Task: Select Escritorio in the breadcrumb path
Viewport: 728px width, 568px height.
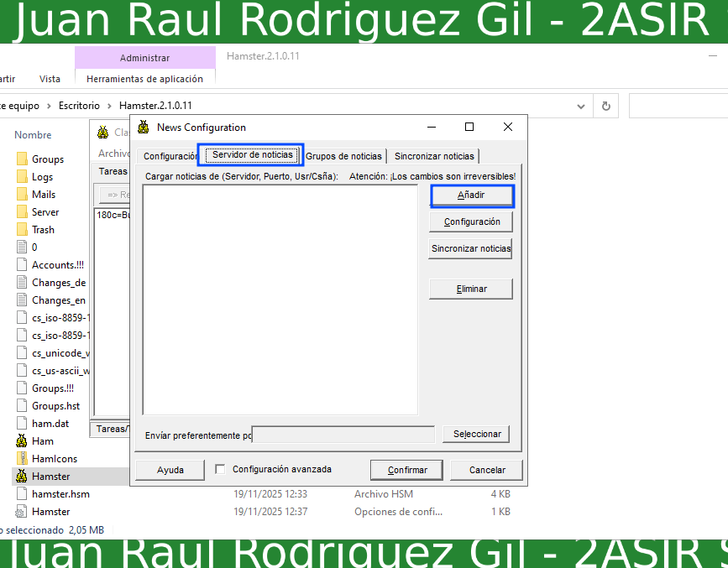Action: [79, 106]
